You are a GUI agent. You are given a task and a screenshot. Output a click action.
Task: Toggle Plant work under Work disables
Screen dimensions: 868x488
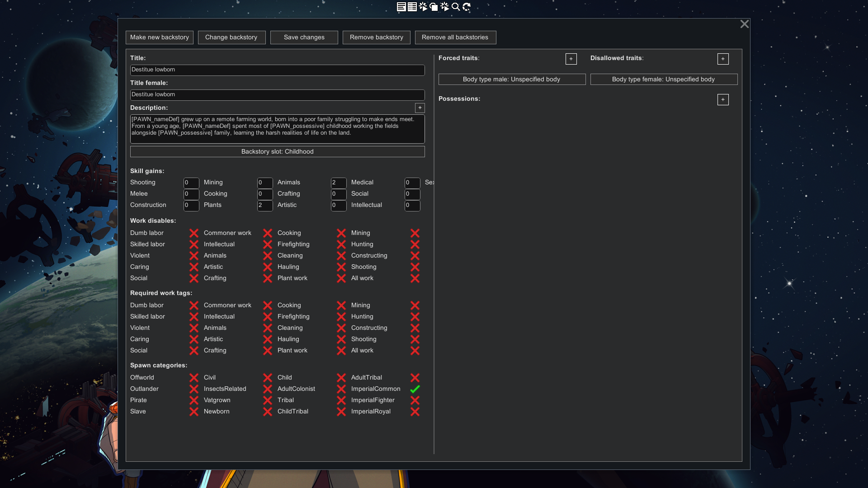pos(341,278)
